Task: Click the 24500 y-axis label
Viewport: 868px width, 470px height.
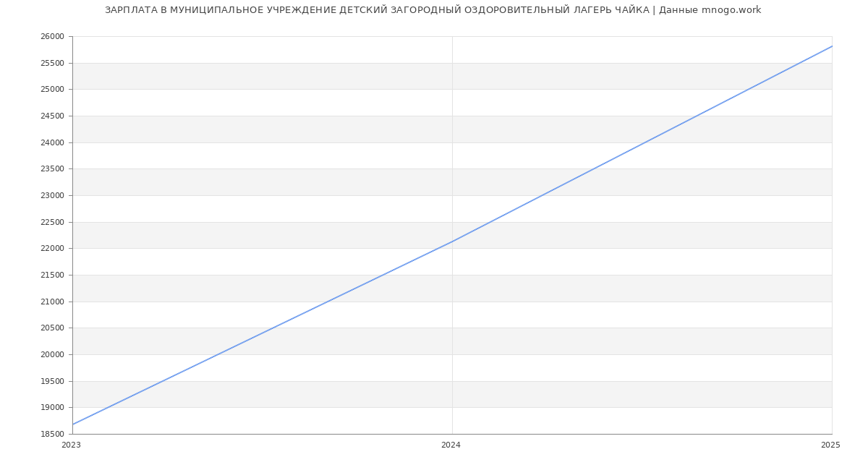Action: [x=53, y=116]
